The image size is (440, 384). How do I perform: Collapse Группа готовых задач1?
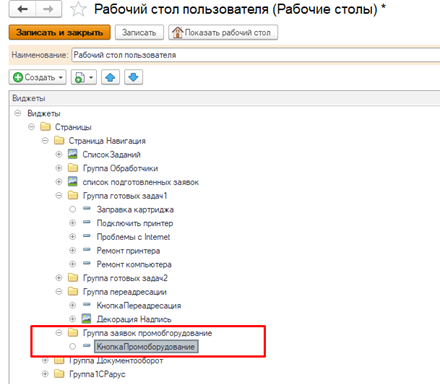click(59, 195)
